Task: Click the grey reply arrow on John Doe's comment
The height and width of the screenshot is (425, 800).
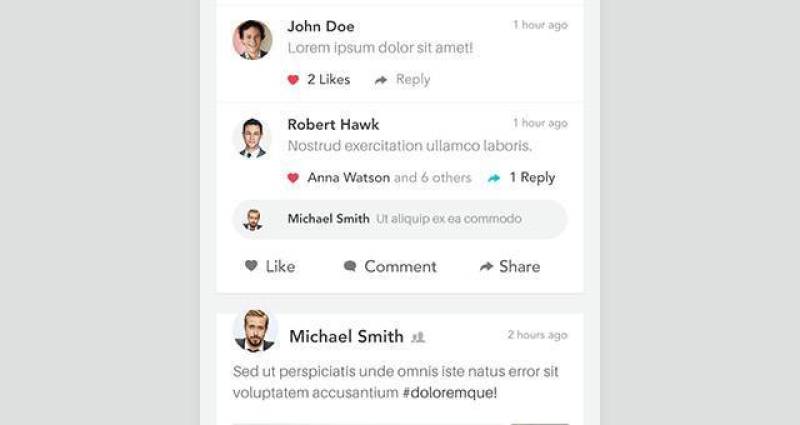Action: 381,80
